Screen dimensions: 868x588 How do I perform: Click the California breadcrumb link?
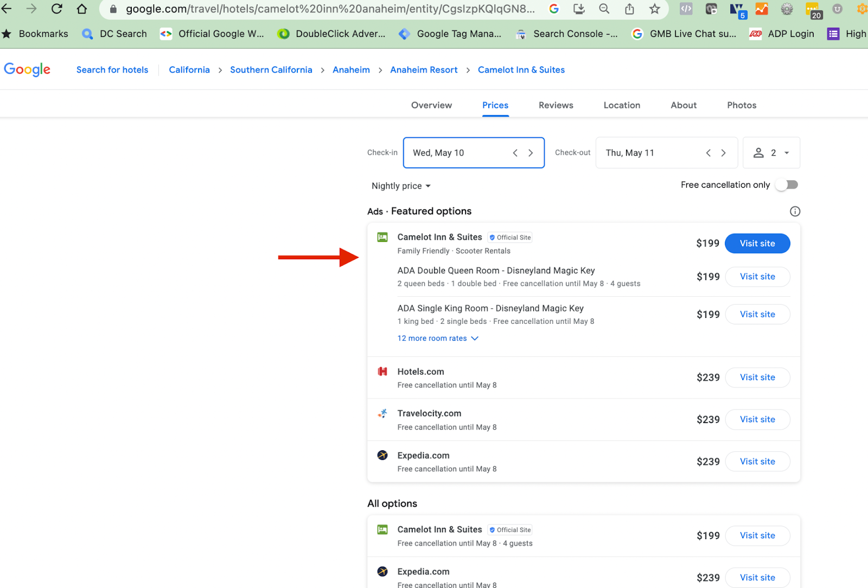[x=189, y=70]
